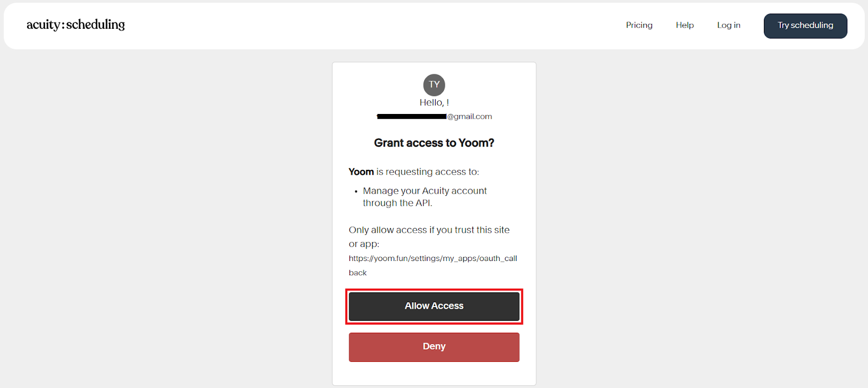
Task: Open the Help menu item
Action: [x=685, y=25]
